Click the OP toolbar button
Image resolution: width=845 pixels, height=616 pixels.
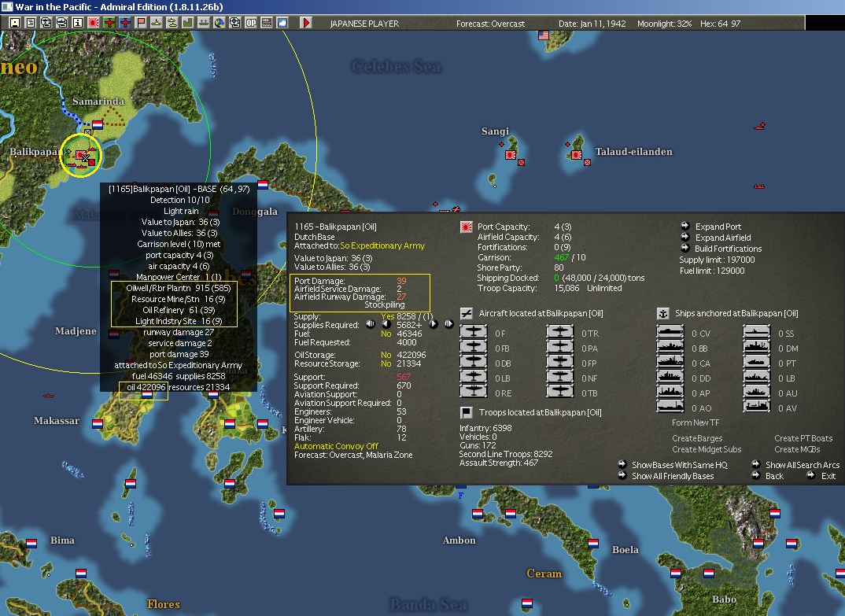[251, 23]
